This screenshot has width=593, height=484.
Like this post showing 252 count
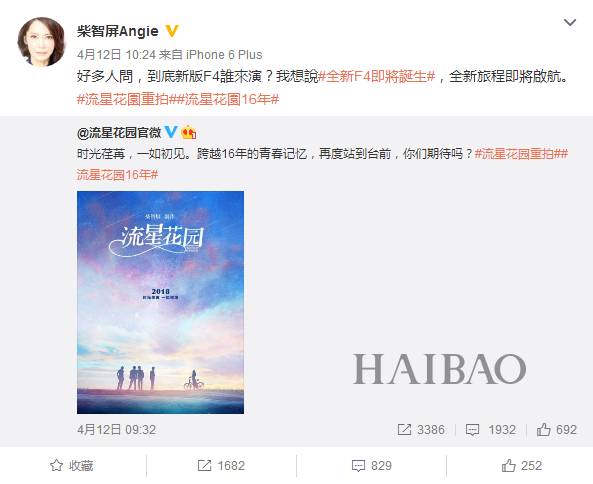[522, 465]
